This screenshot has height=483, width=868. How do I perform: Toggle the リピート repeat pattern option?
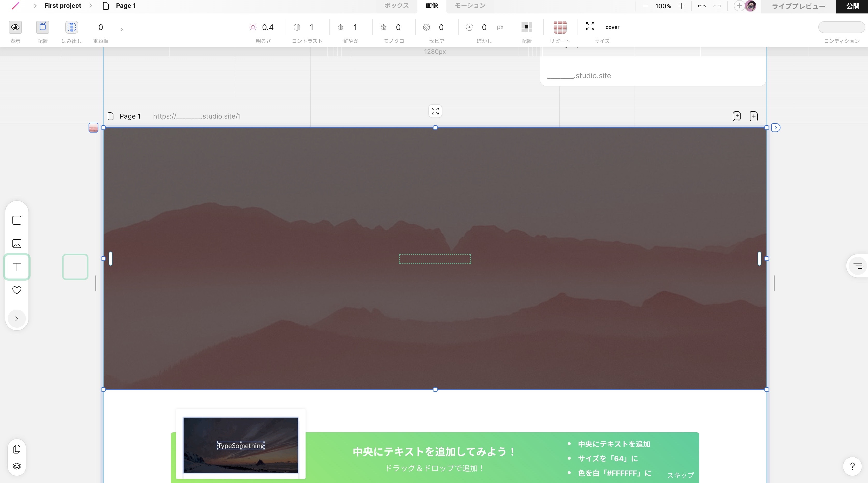pos(560,27)
